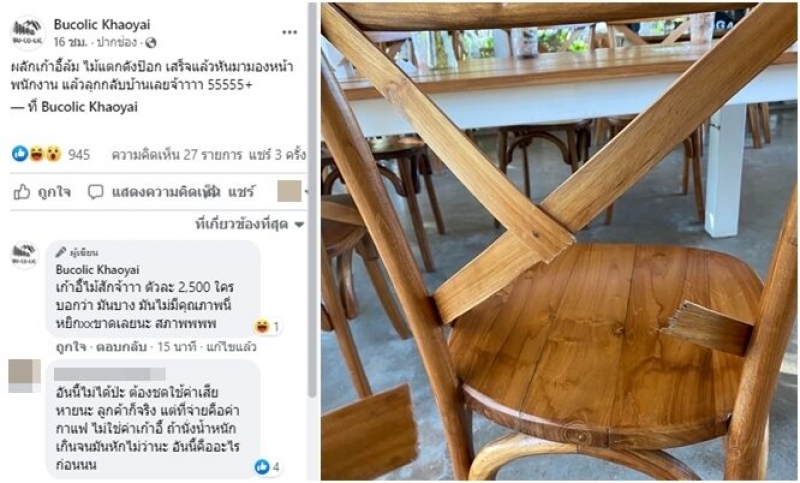The image size is (800, 483).
Task: Click ถูกใจ under the author's comment
Action: [70, 347]
